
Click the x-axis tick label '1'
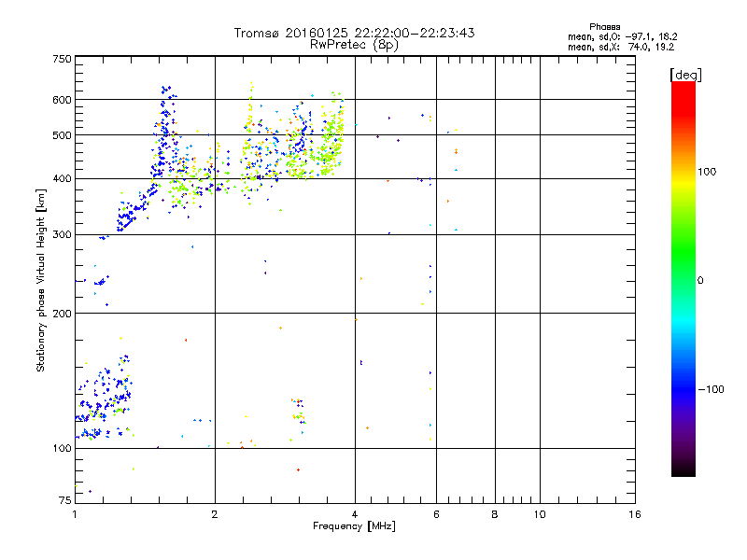pyautogui.click(x=75, y=514)
